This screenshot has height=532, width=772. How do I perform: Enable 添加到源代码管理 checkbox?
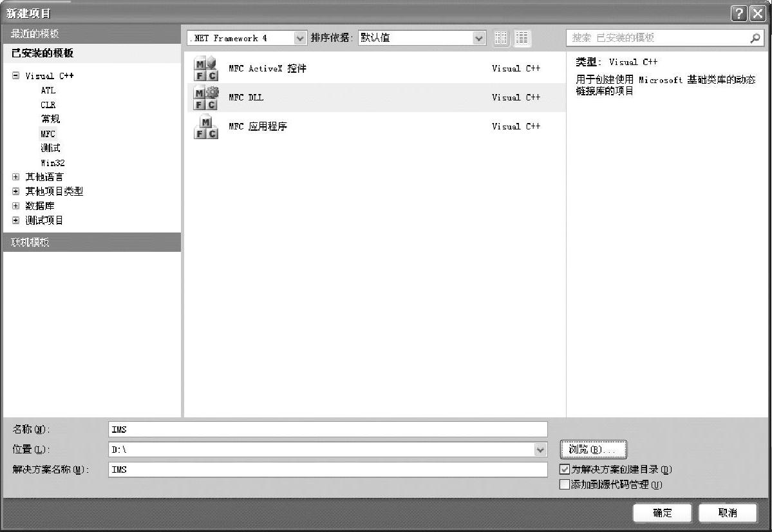(565, 484)
